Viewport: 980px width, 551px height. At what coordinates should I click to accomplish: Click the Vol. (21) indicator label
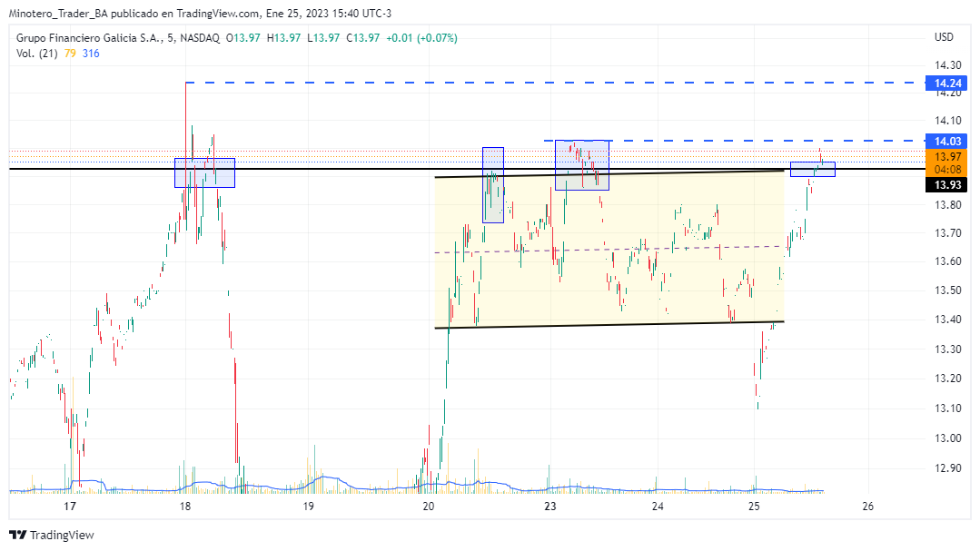(37, 54)
